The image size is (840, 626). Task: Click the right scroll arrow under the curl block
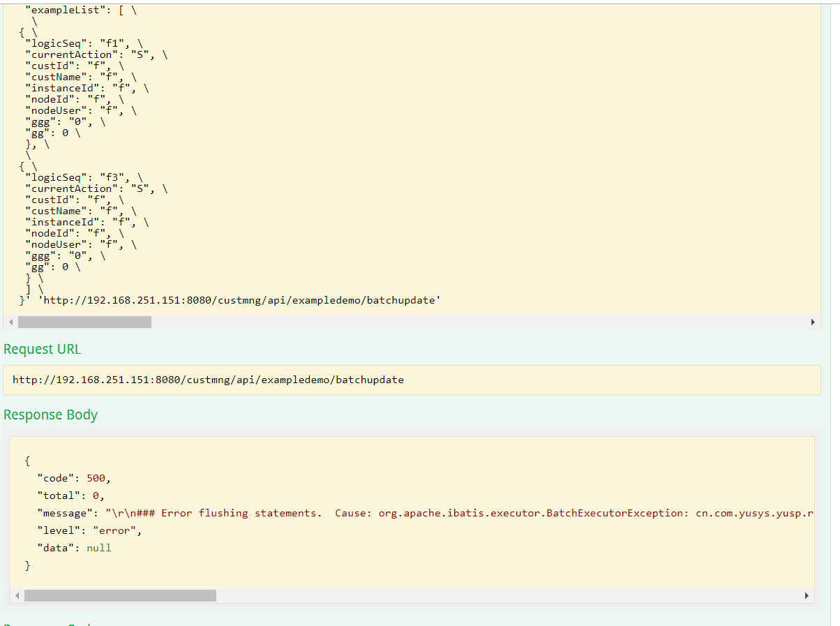point(813,322)
